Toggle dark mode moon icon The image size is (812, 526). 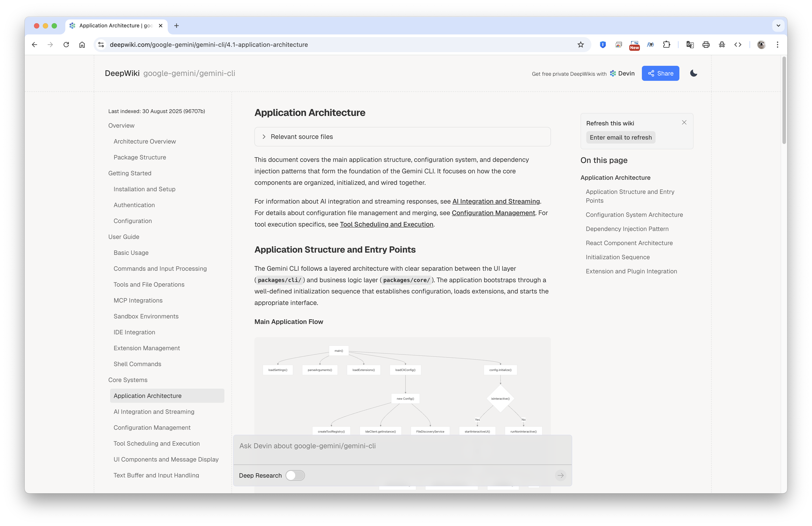tap(693, 73)
